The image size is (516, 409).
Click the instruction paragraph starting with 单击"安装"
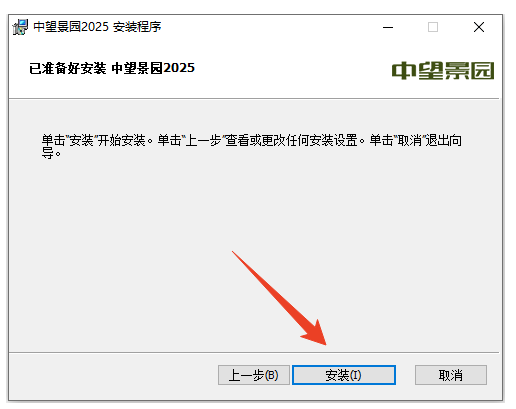click(x=252, y=146)
